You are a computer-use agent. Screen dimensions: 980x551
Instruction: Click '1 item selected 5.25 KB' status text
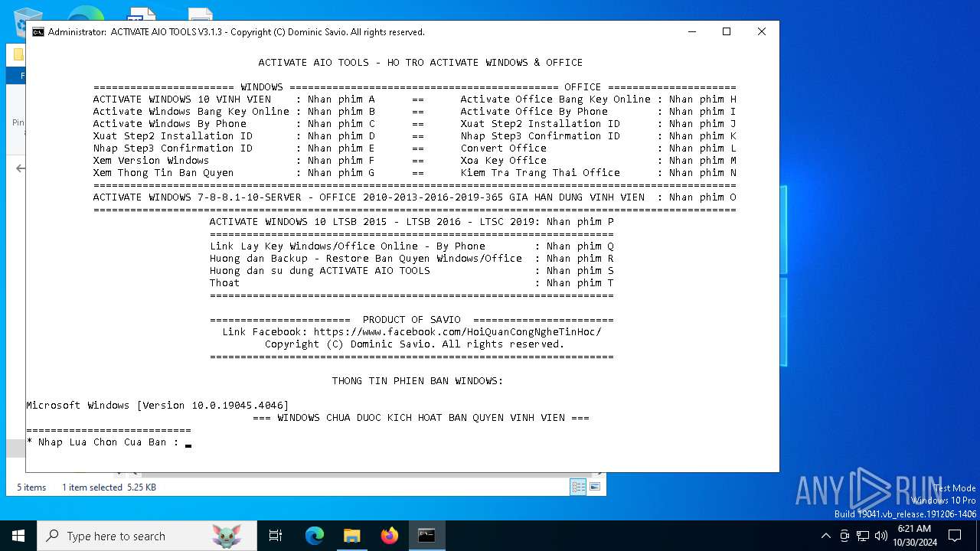point(109,487)
